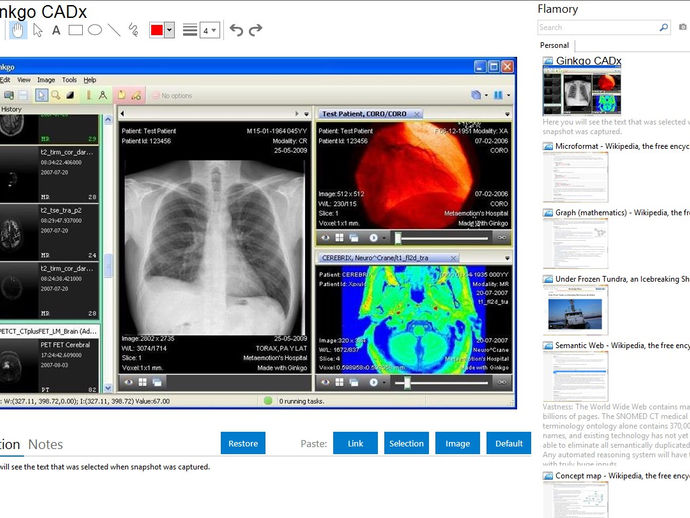690x518 pixels.
Task: Open the Help menu in Ginkgo
Action: tap(90, 80)
